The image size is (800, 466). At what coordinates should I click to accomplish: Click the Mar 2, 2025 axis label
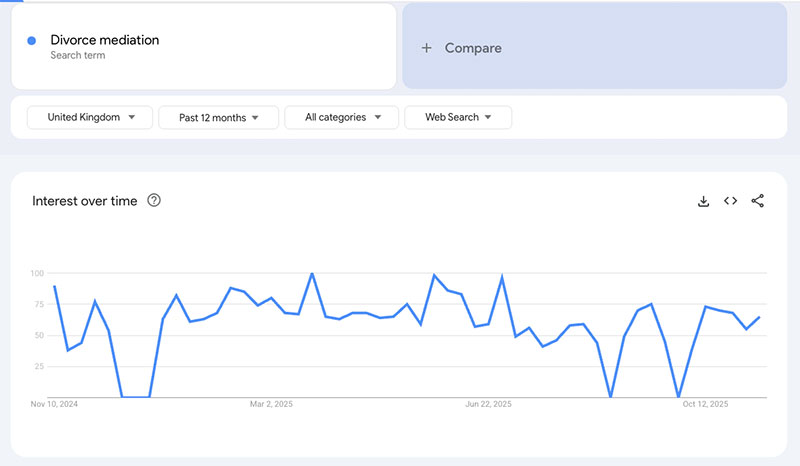[271, 404]
